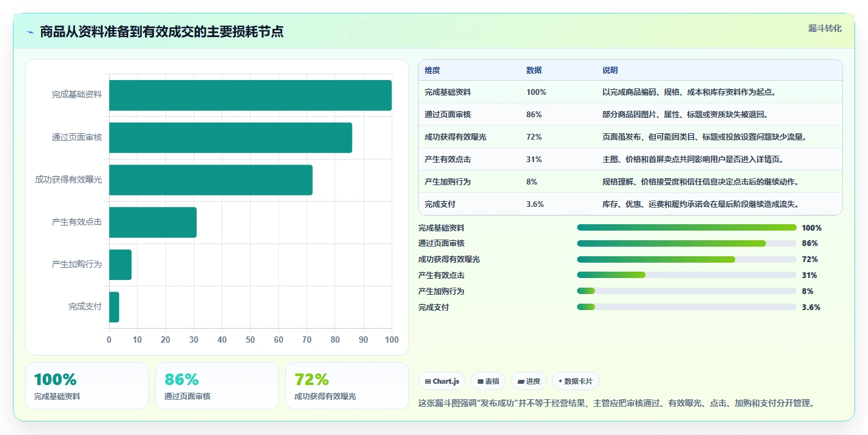Click the 72% value in the table
Image resolution: width=868 pixels, height=435 pixels.
(x=534, y=136)
